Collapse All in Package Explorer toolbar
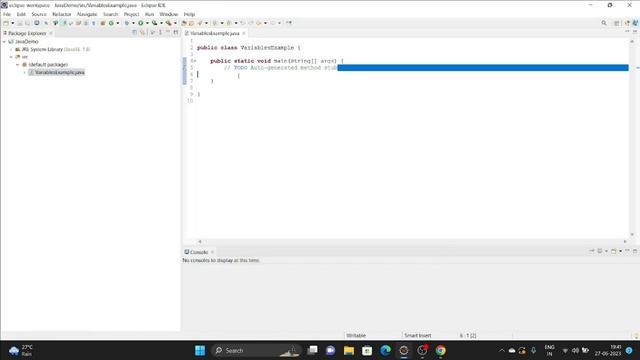 134,33
